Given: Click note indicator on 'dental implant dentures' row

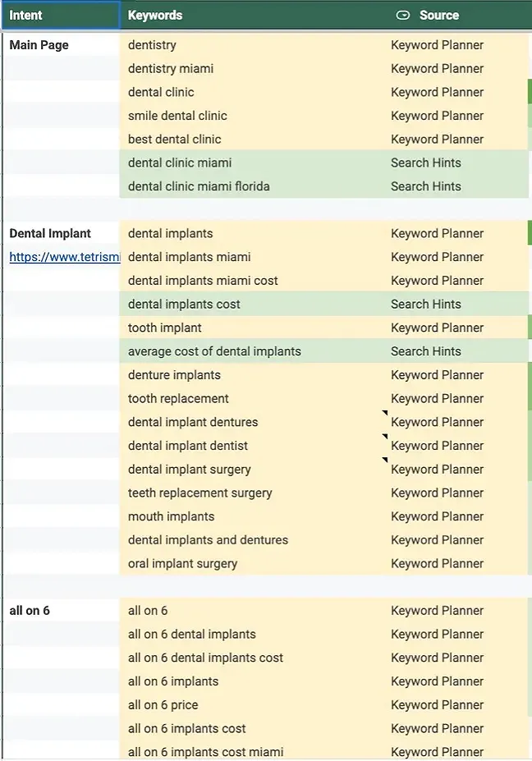Looking at the screenshot, I should (x=385, y=414).
